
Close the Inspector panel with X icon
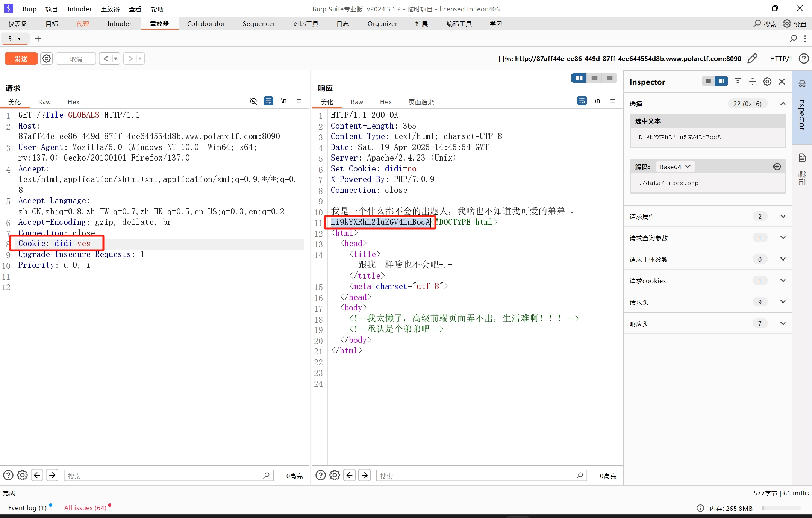(782, 82)
